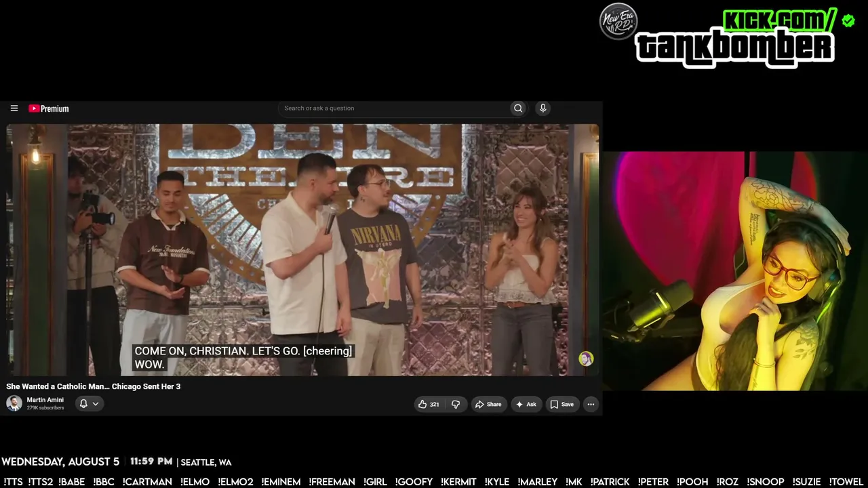
Task: Click the '!EMINEM' command in the ticker
Action: [x=281, y=482]
